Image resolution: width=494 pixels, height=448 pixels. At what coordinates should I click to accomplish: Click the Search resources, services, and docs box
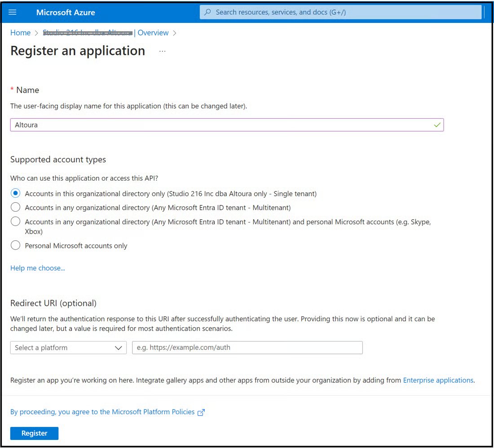[x=340, y=12]
